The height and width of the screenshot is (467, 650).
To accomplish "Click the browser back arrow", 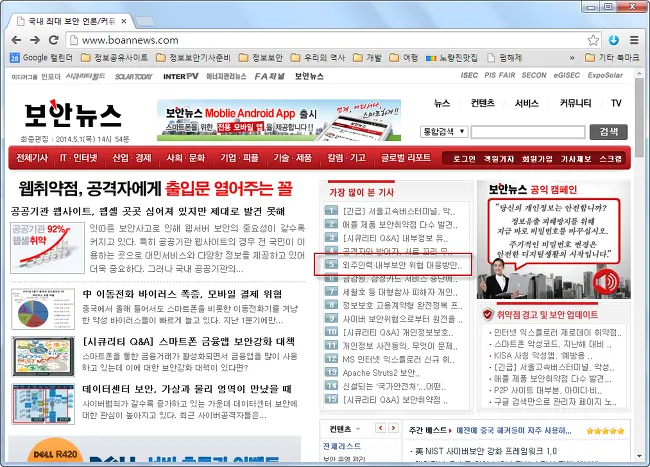I will click(16, 40).
